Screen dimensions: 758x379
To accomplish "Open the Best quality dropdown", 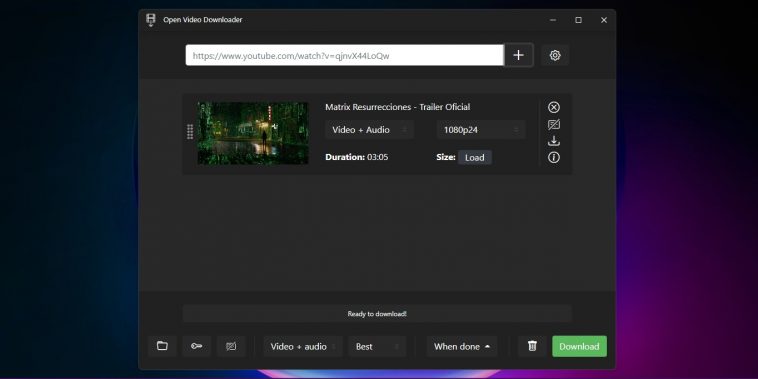I will tap(377, 346).
